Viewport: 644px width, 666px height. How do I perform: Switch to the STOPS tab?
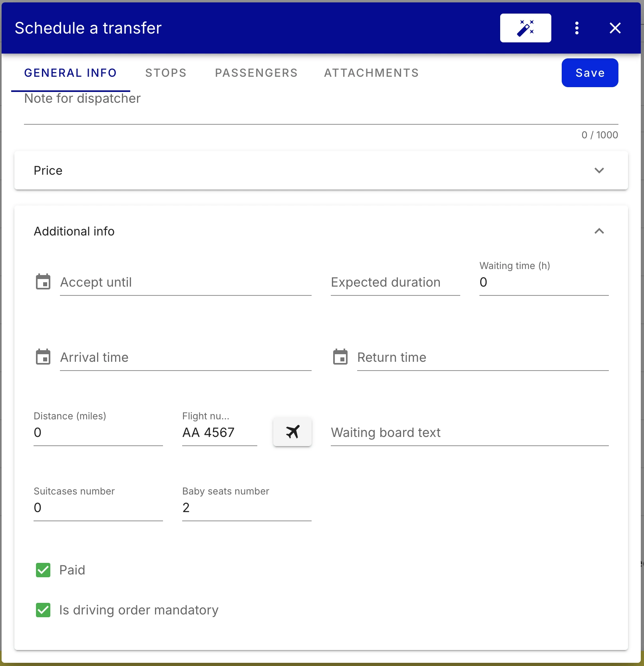coord(165,73)
